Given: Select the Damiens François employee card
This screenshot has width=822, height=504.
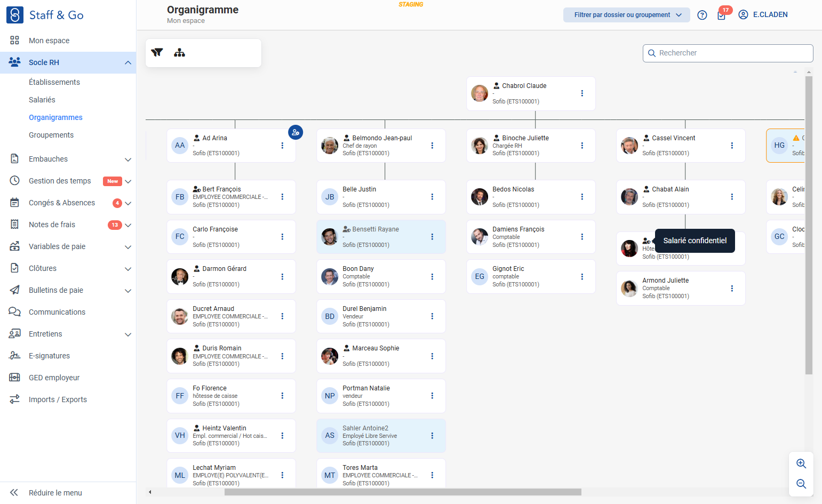Looking at the screenshot, I should click(x=531, y=237).
